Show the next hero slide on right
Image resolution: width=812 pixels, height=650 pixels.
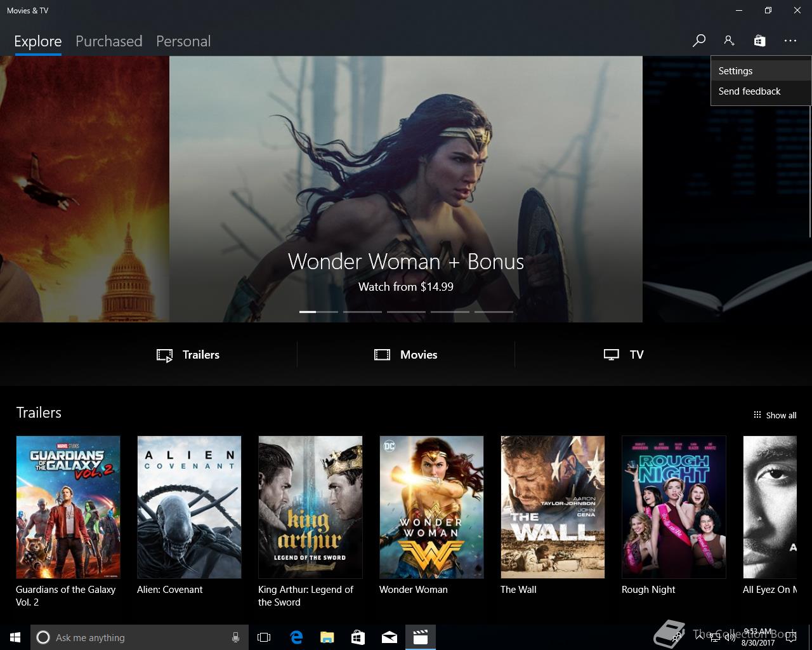pos(727,189)
